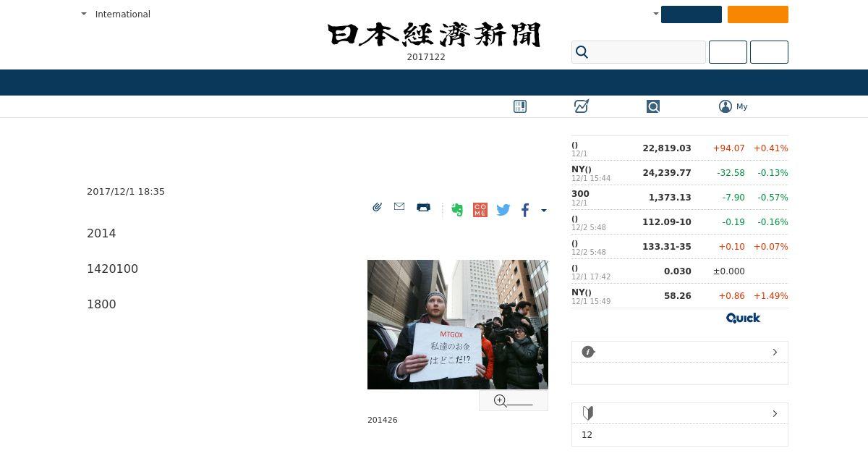This screenshot has width=868, height=456.
Task: Select the 0.030 rate value
Action: (678, 271)
